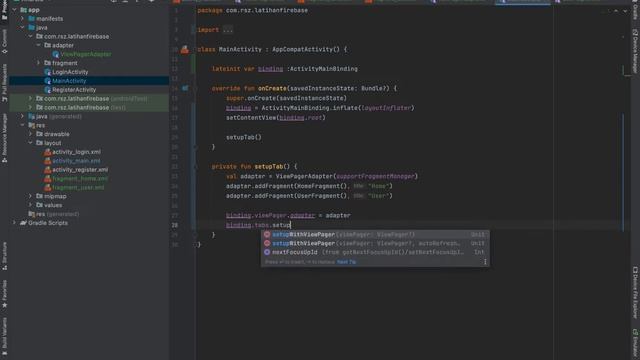Collapse the main com.rsz.latihanfirebase package
The height and width of the screenshot is (360, 640).
tap(31, 36)
